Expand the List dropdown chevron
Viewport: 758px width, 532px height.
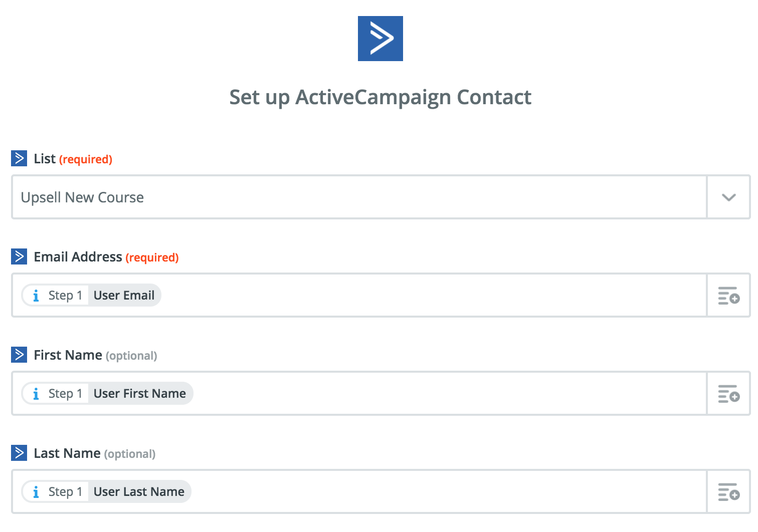(x=728, y=197)
